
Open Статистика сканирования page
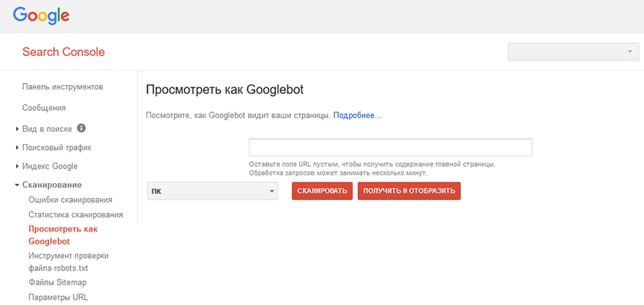[x=76, y=215]
